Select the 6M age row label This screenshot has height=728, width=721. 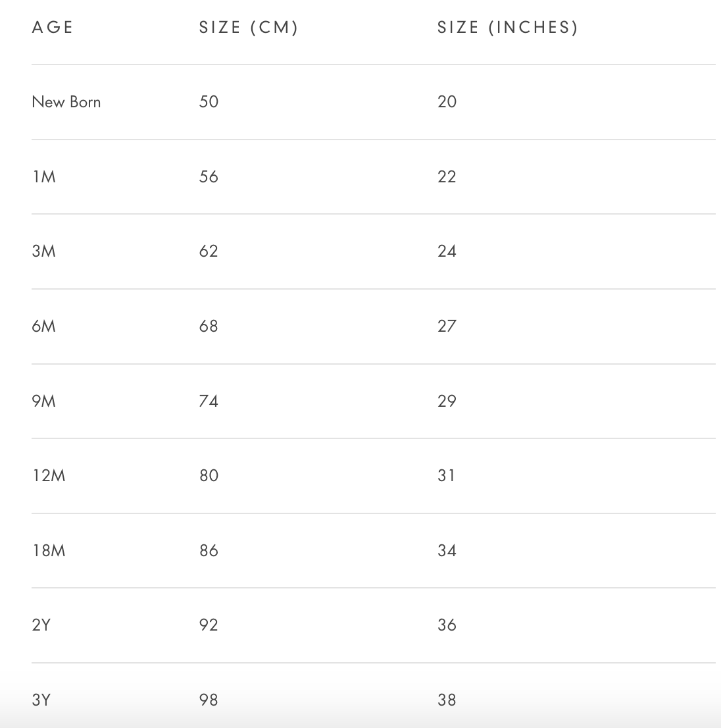click(x=44, y=326)
